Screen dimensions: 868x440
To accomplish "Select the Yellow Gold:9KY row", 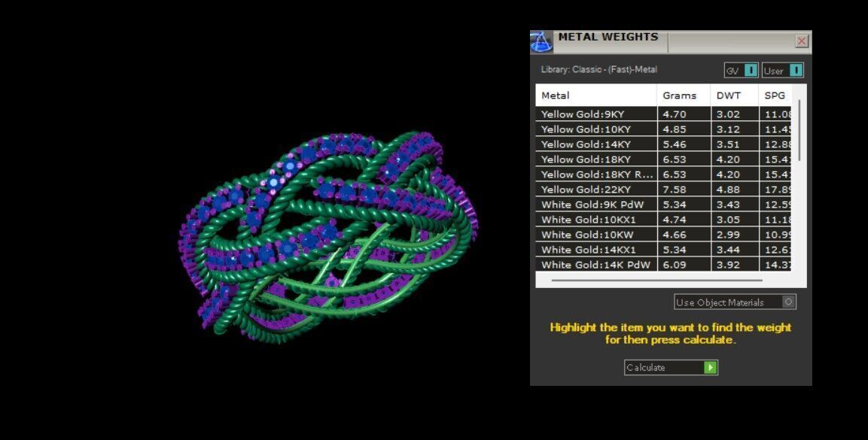I will (x=663, y=114).
